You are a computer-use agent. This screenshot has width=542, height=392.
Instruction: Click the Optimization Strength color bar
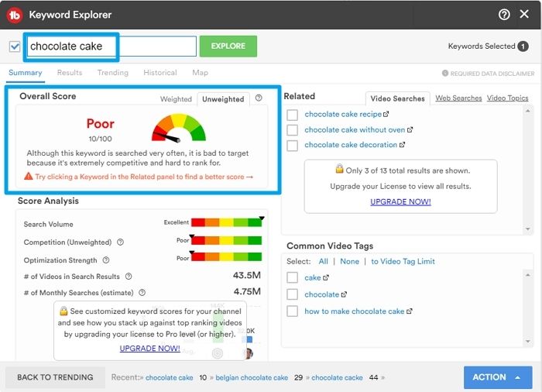pos(226,256)
